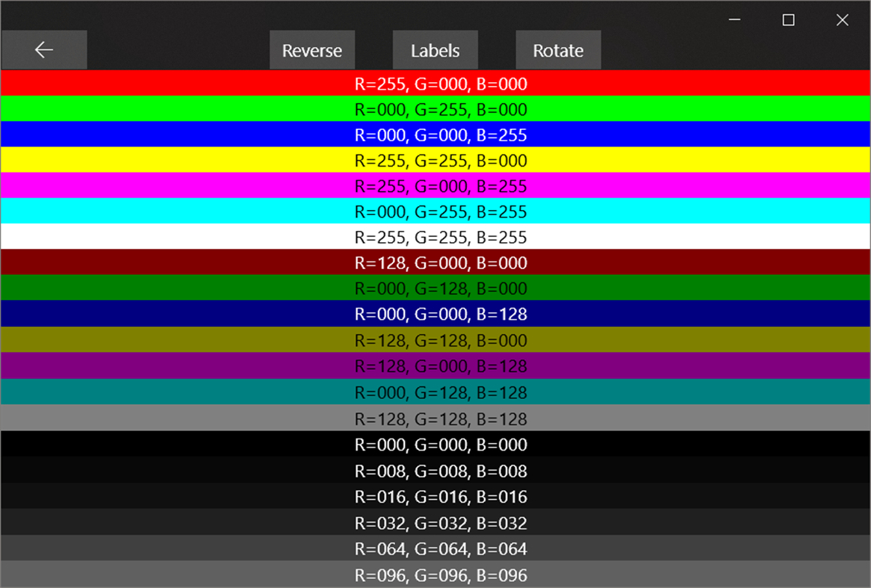Toggle the Labels button
The image size is (871, 588).
tap(435, 50)
